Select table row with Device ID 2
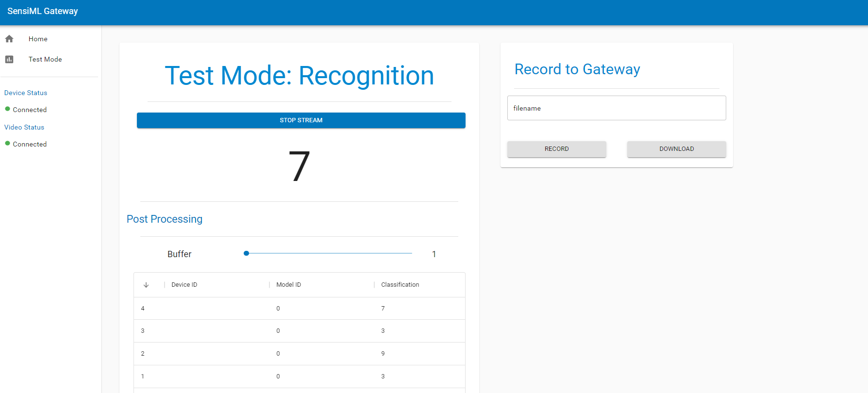This screenshot has width=868, height=393. (300, 354)
